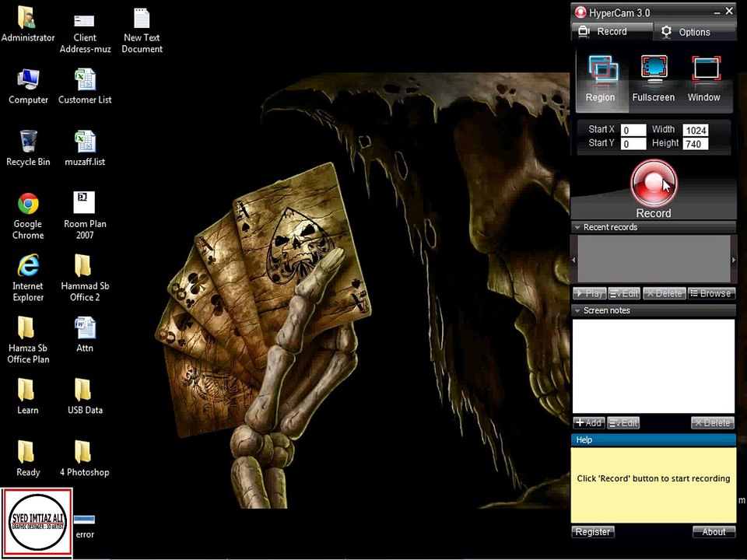Browse the recent recordings folder

pos(711,293)
